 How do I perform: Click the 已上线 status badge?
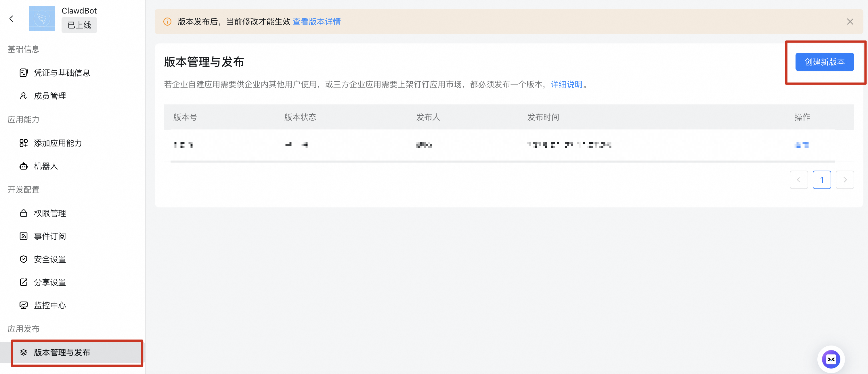point(79,25)
